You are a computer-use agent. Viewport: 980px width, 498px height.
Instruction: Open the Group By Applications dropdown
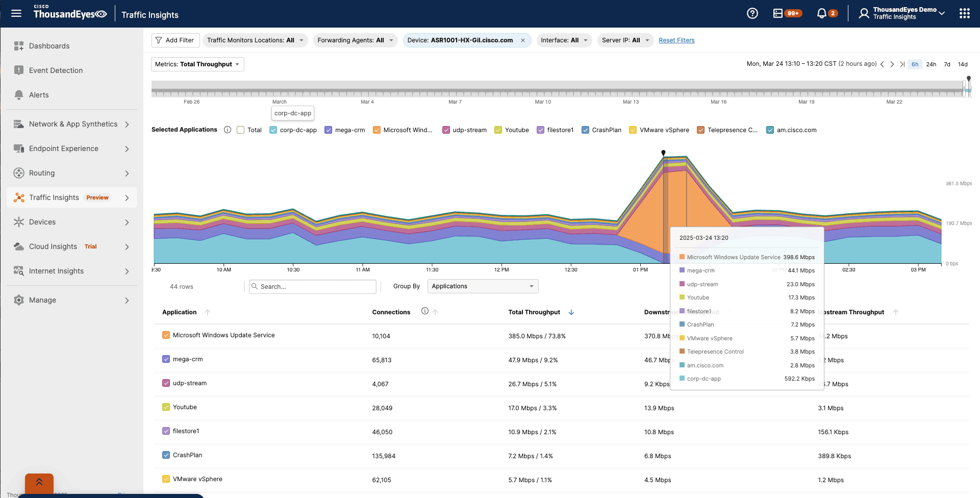[482, 286]
